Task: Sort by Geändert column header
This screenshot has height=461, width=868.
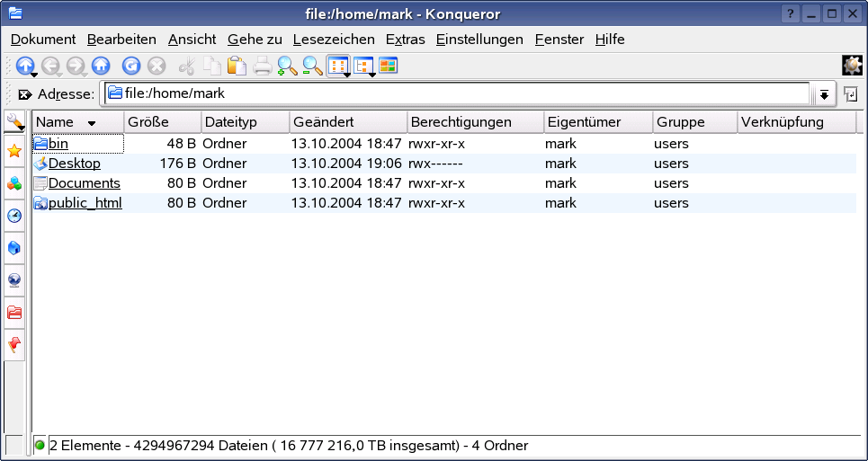Action: pos(349,122)
